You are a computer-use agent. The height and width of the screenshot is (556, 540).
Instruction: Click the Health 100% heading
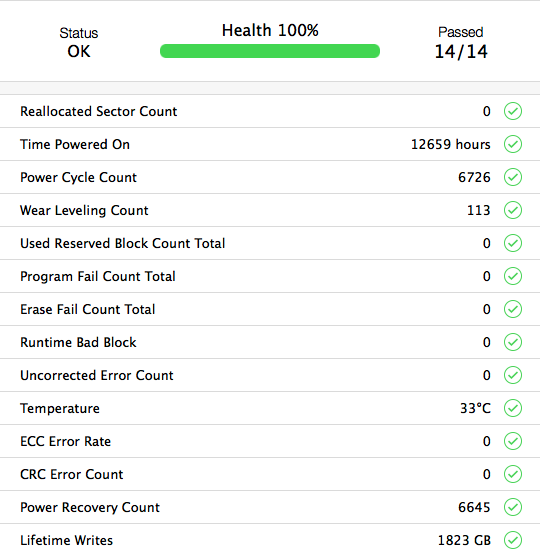tap(270, 30)
